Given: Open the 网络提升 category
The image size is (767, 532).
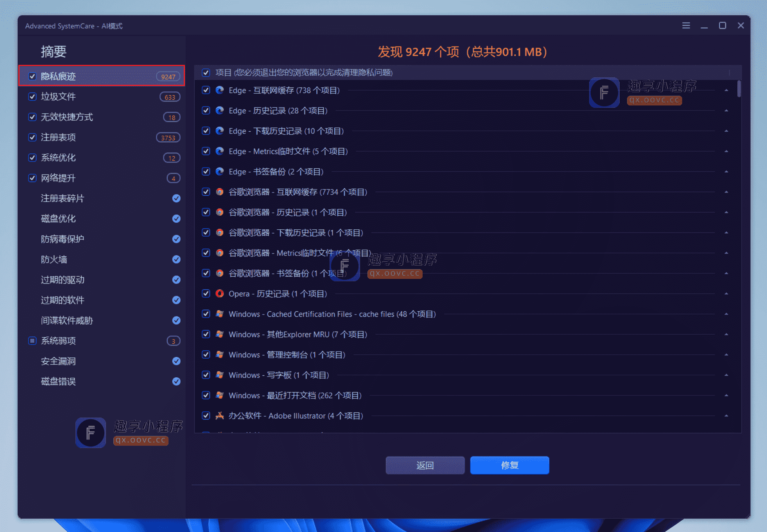Looking at the screenshot, I should 102,178.
